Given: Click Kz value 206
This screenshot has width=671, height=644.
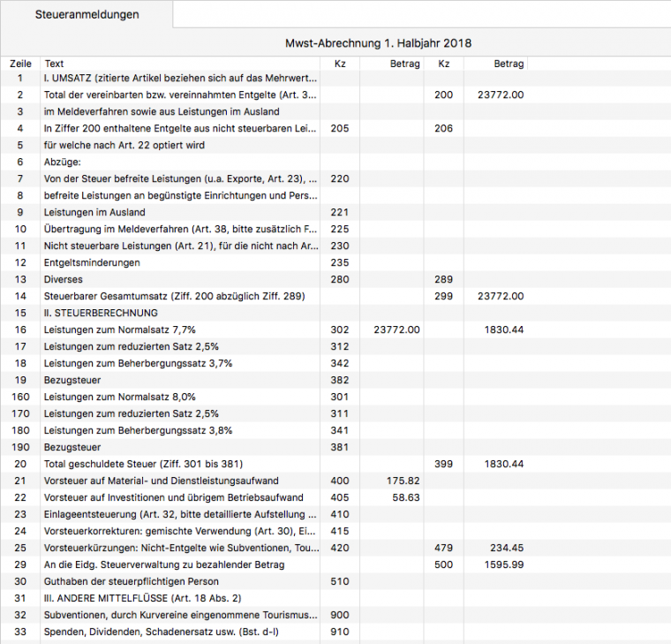Looking at the screenshot, I should point(443,128).
